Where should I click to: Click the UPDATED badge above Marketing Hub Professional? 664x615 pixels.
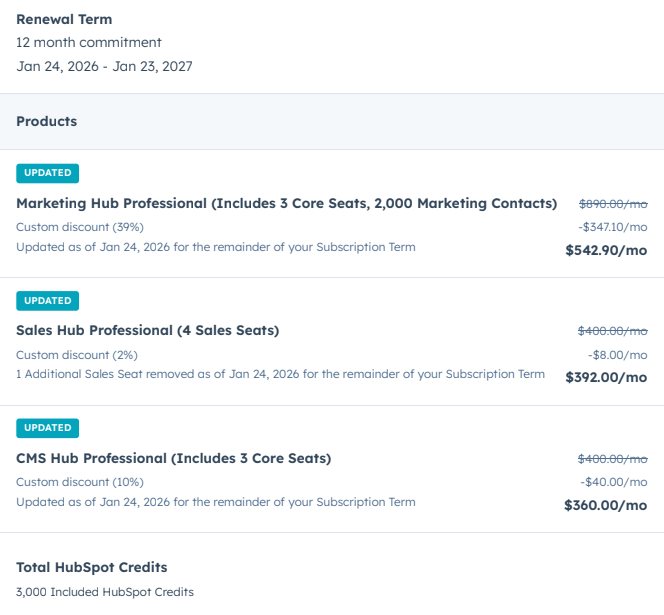pyautogui.click(x=47, y=173)
